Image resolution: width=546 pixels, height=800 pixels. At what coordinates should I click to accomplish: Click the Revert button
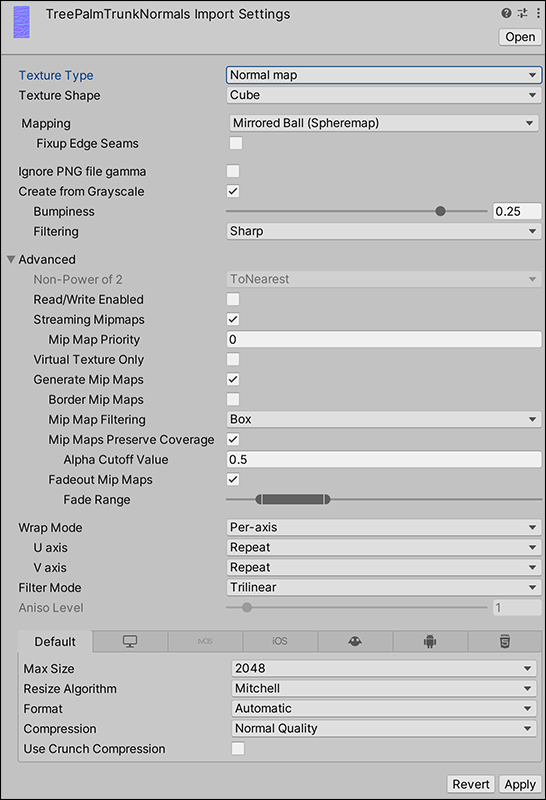tap(470, 784)
